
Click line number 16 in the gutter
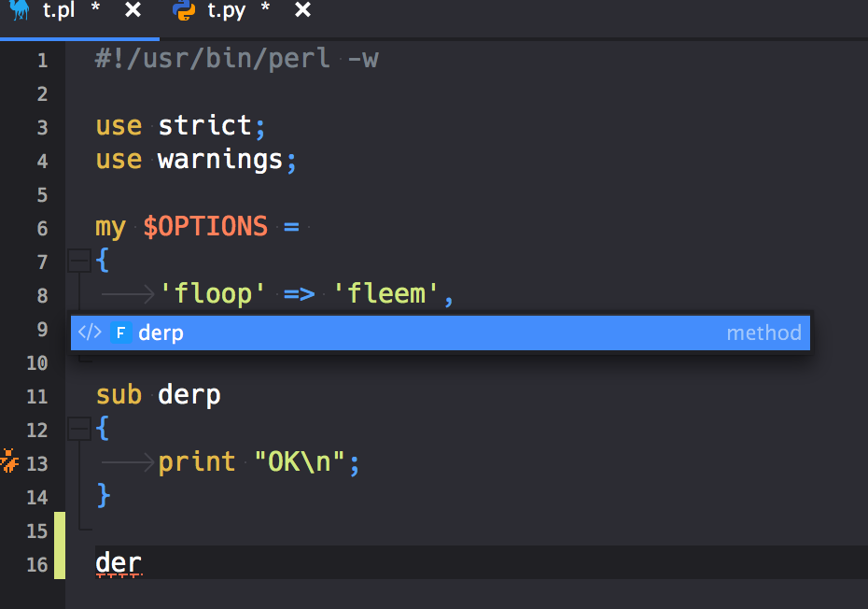pyautogui.click(x=35, y=564)
